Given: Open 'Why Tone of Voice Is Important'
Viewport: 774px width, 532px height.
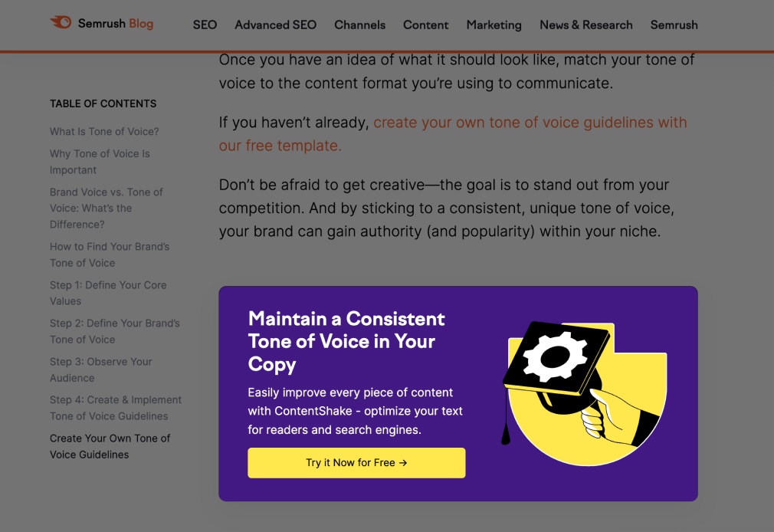Looking at the screenshot, I should point(99,162).
